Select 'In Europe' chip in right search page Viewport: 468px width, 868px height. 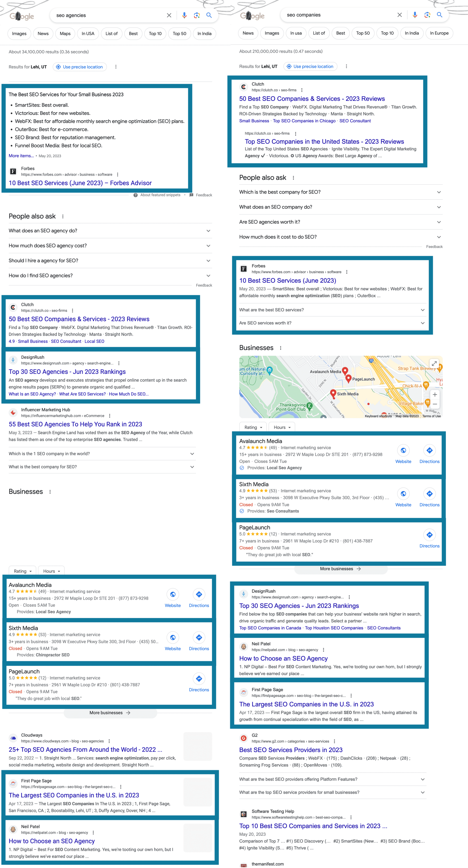[439, 33]
